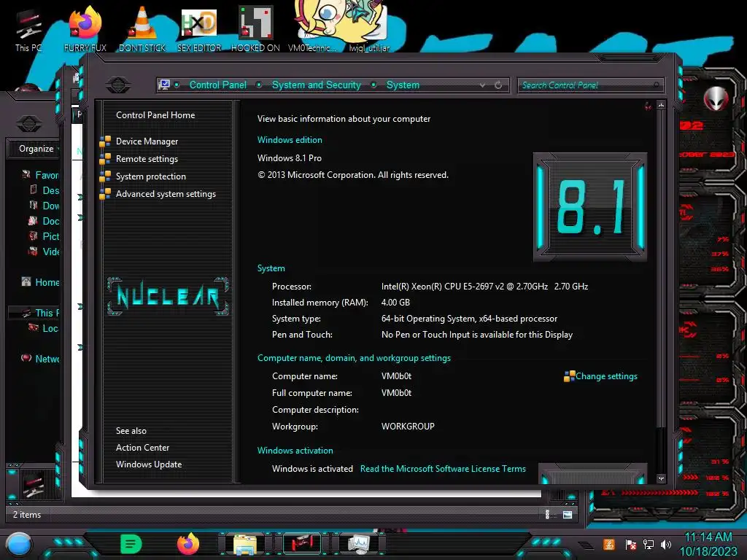Viewport: 747px width, 560px height.
Task: Refresh the Control Panel address bar
Action: point(498,85)
